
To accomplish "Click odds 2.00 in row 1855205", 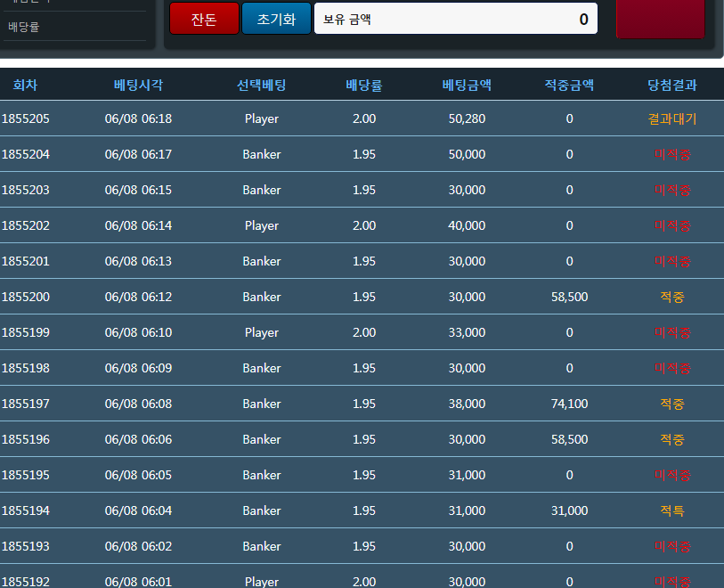I will point(364,118).
